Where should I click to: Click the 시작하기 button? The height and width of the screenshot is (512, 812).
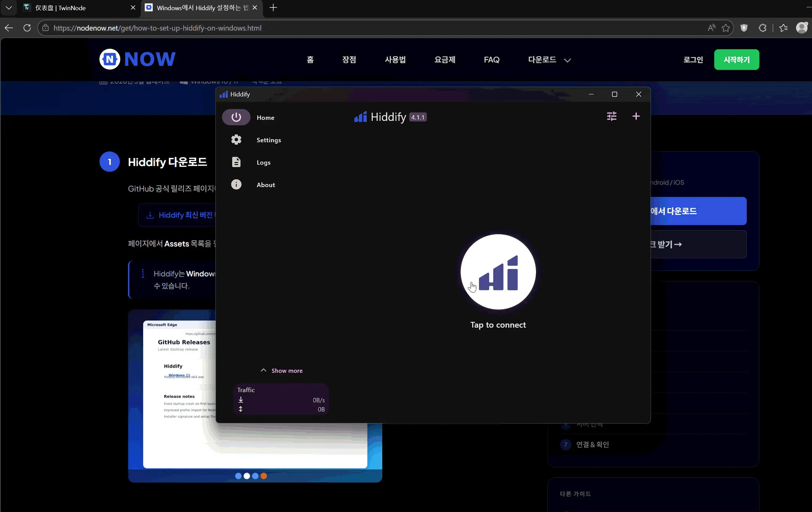point(736,59)
